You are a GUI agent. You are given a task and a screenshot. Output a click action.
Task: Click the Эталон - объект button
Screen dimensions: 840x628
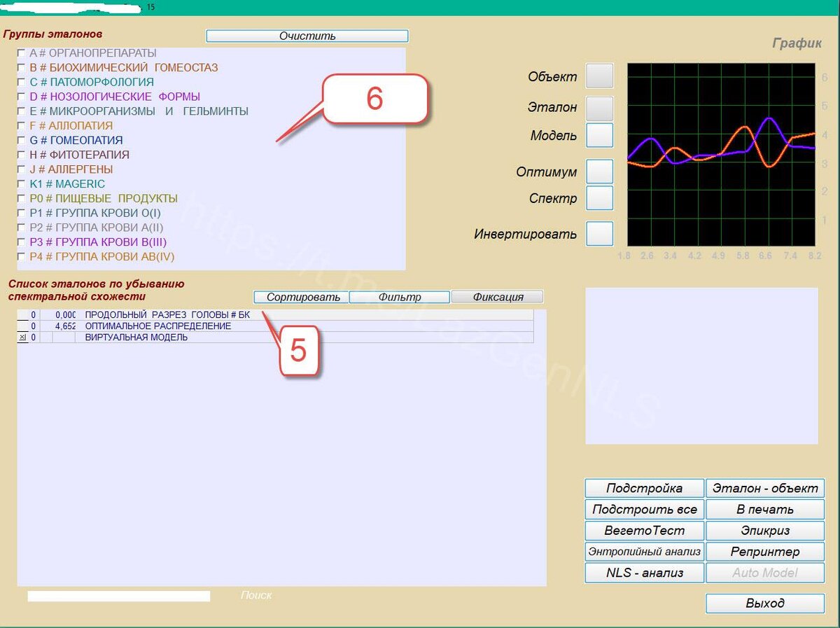(x=765, y=488)
